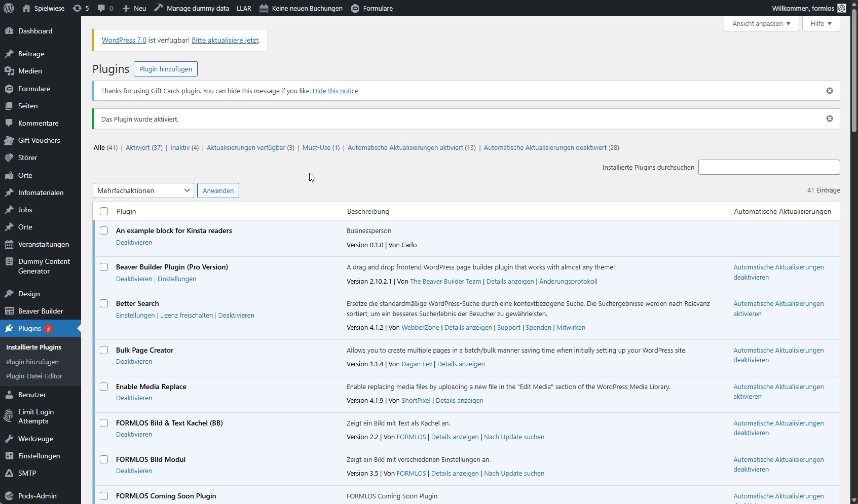Open Dashboard sidebar icon

tap(9, 31)
